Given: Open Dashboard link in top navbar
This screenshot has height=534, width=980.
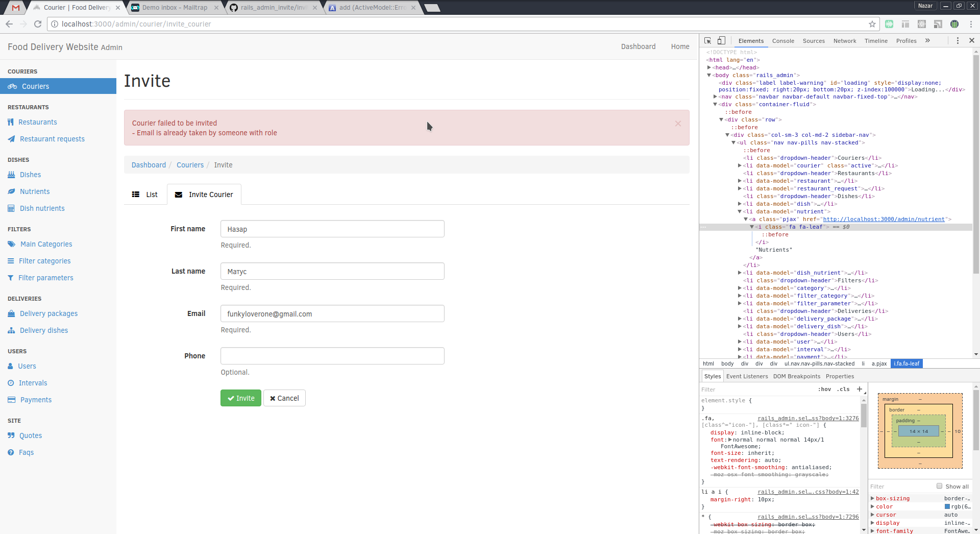Looking at the screenshot, I should click(638, 46).
